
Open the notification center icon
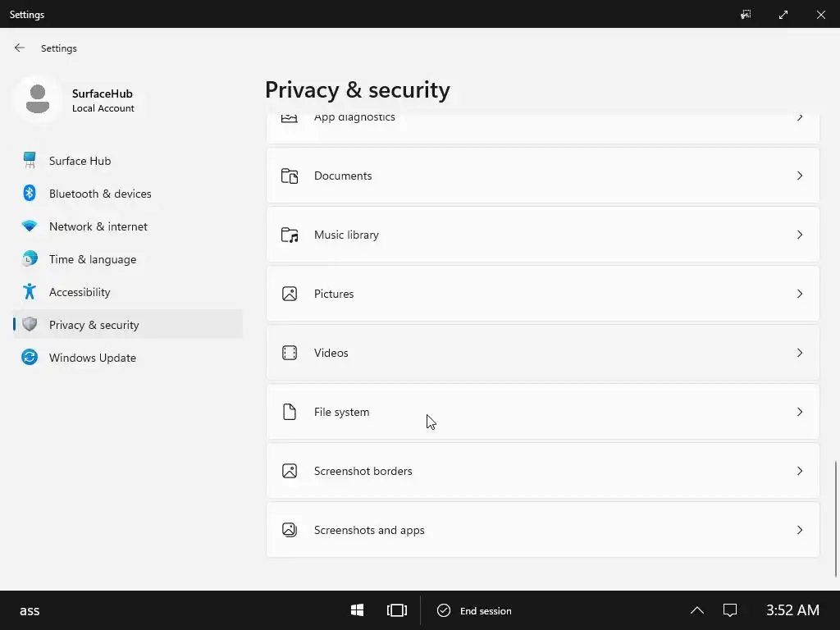729,610
